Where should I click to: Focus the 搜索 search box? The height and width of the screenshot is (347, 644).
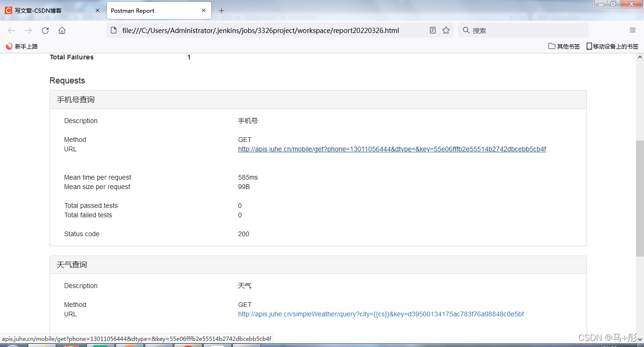click(x=523, y=30)
